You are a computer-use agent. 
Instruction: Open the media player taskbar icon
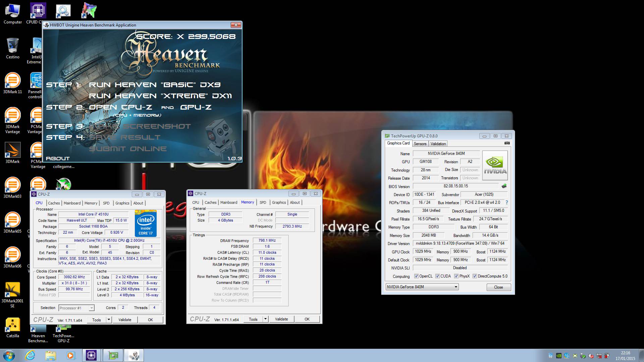point(71,355)
